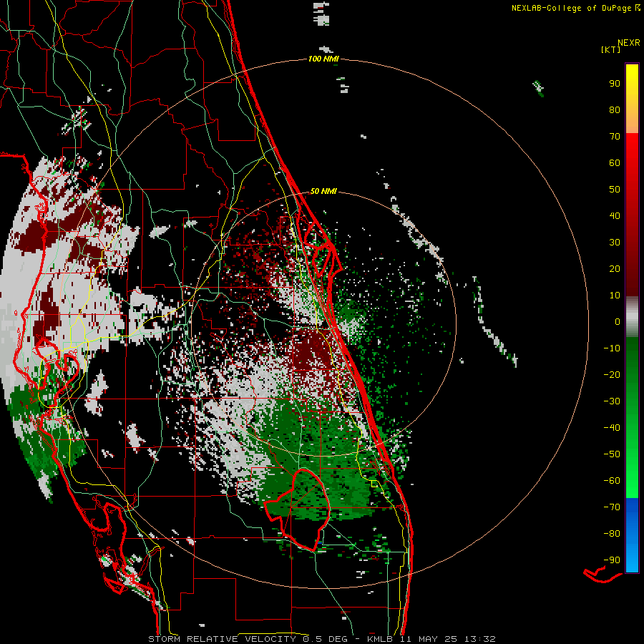
Task: Click the 11 MAY 25 date text
Action: pos(428,639)
